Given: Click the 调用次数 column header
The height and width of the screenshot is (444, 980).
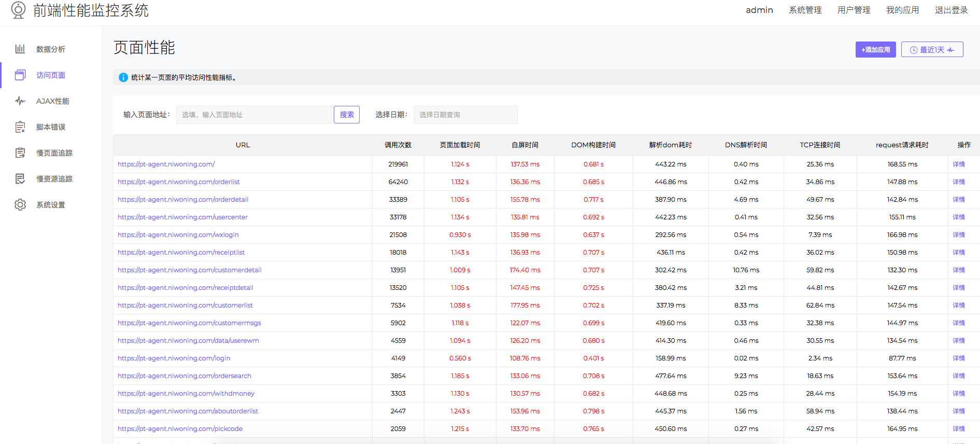Looking at the screenshot, I should point(398,145).
